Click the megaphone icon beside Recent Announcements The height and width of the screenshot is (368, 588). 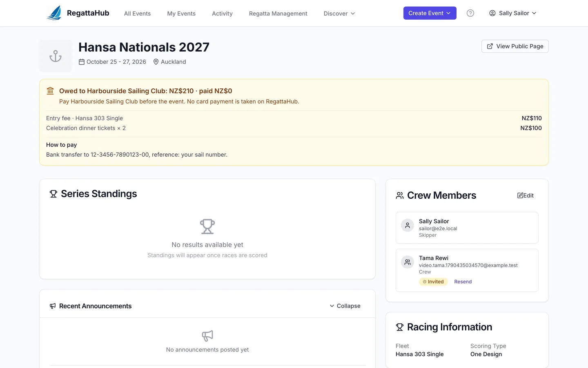pos(53,306)
